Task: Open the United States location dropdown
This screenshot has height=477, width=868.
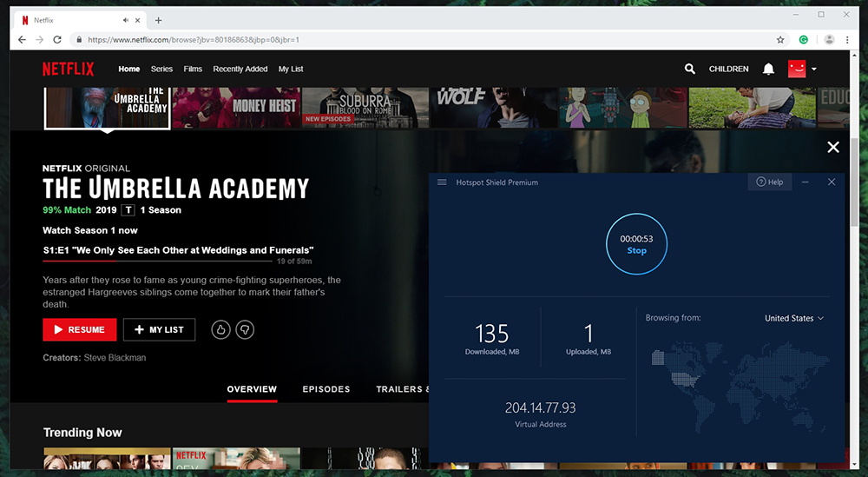Action: coord(794,318)
